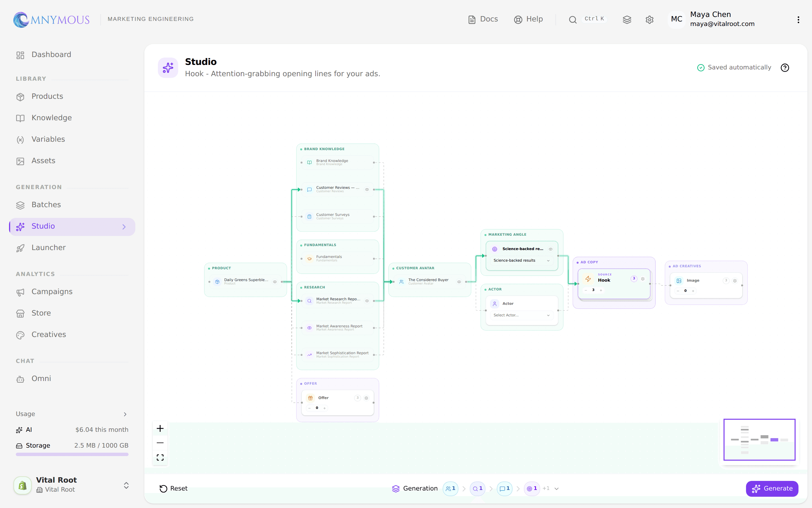Click the search magnifier icon

[x=572, y=19]
